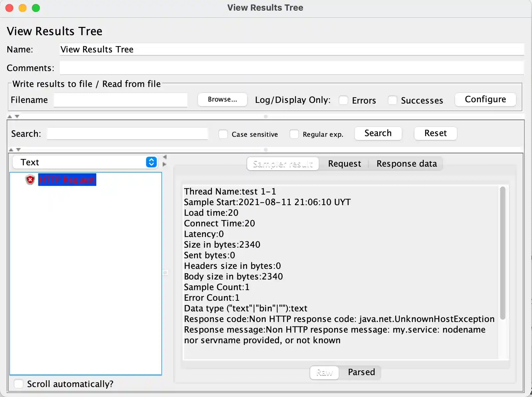Viewport: 532px width, 397px height.
Task: Switch to the Parsed result view
Action: [361, 372]
